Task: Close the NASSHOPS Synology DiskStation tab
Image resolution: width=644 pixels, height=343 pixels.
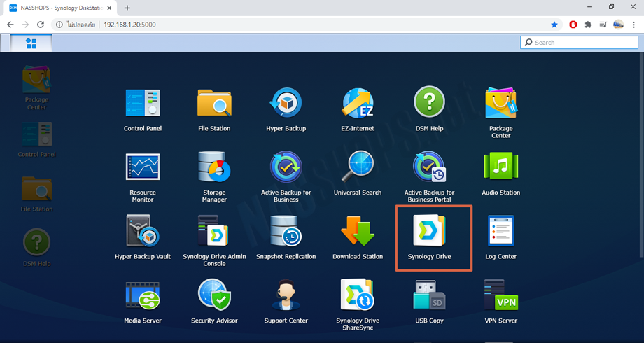Action: coord(109,8)
